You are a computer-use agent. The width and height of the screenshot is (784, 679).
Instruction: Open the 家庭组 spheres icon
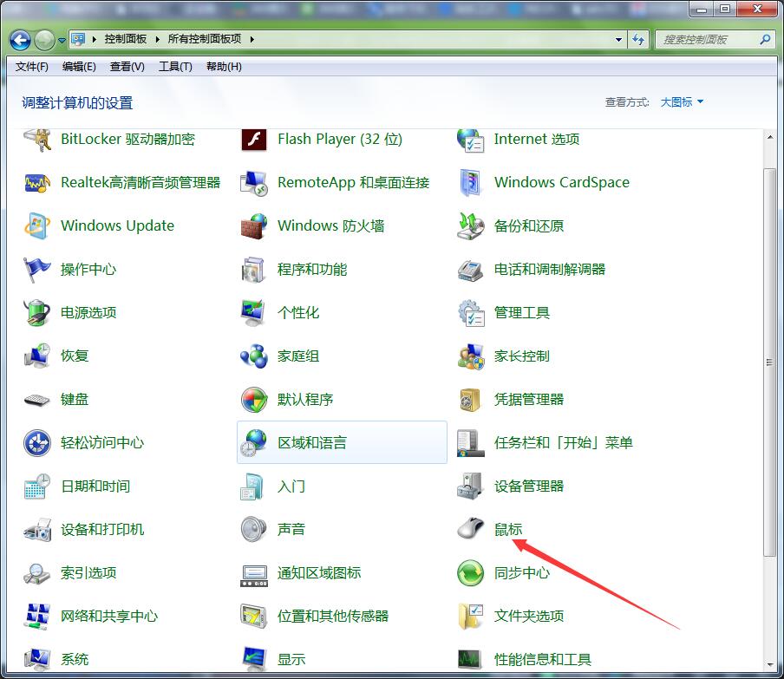click(x=254, y=356)
